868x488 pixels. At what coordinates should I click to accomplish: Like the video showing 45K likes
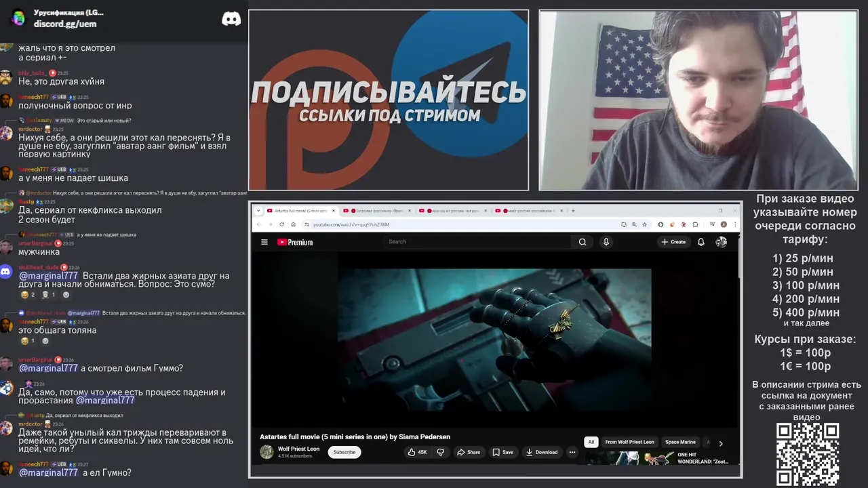[x=417, y=452]
